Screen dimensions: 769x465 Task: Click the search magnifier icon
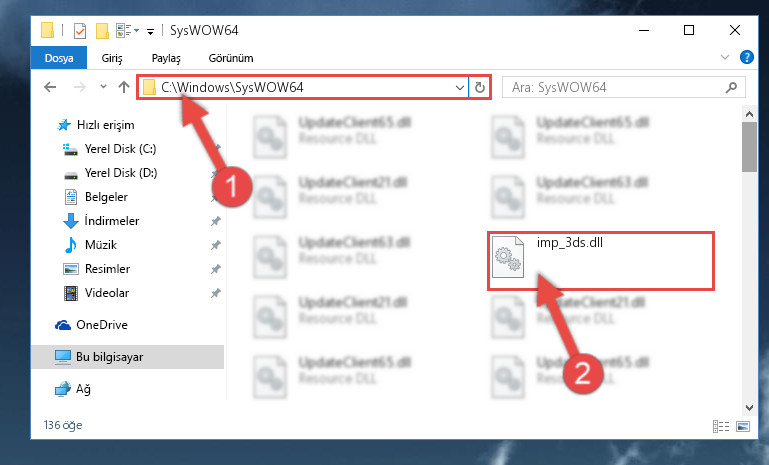pyautogui.click(x=731, y=87)
